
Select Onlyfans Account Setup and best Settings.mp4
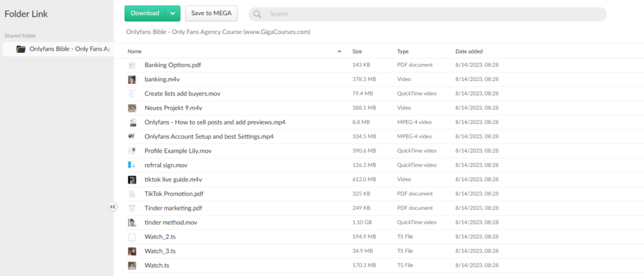click(209, 136)
